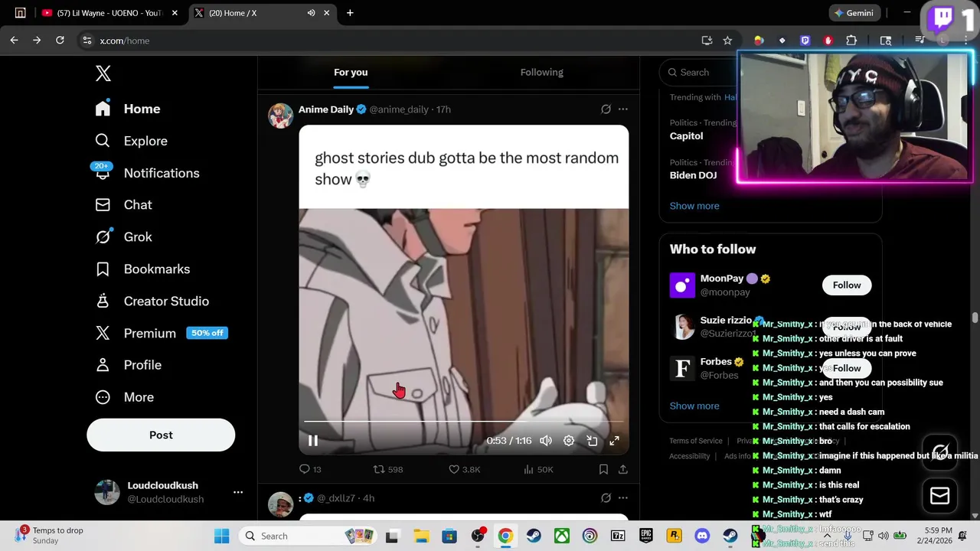
Task: View analytics for the 50K views post
Action: click(x=538, y=469)
